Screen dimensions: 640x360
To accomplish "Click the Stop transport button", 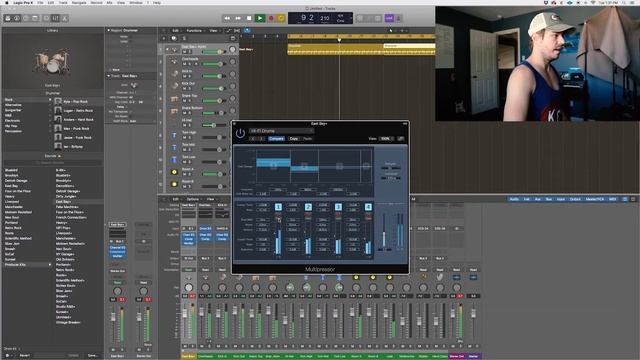I will tap(249, 18).
